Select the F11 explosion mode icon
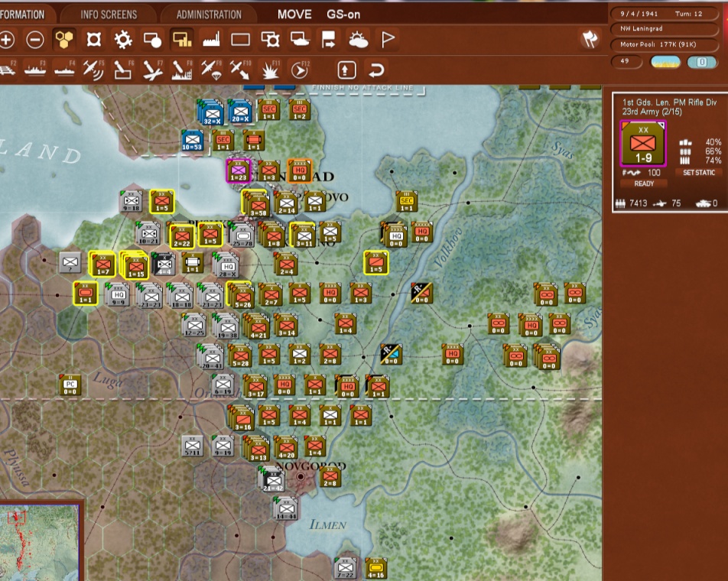728x581 pixels. (x=270, y=70)
